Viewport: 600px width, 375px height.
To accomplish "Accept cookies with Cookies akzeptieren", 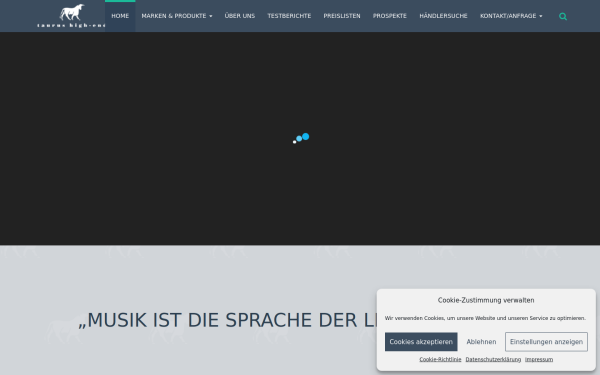I will (x=421, y=342).
